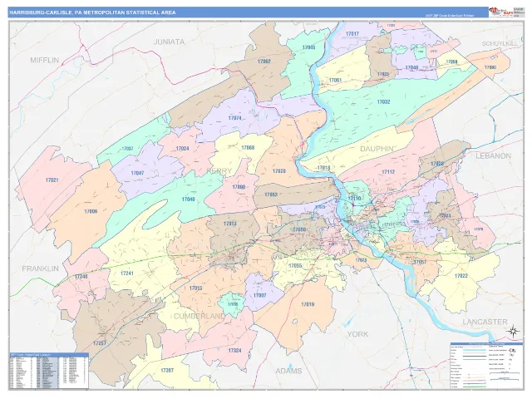532x399 pixels.
Task: Click the JUNIATA county label
Action: (170, 42)
